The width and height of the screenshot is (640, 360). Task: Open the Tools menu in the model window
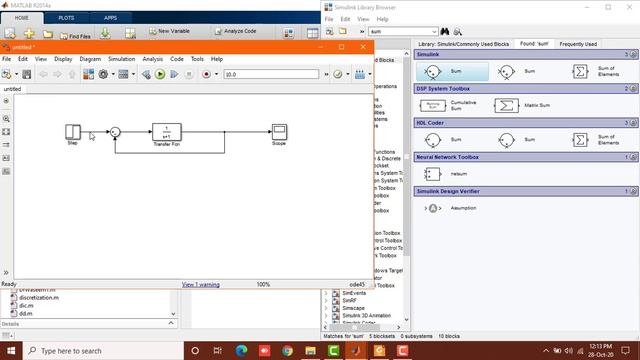tap(197, 59)
